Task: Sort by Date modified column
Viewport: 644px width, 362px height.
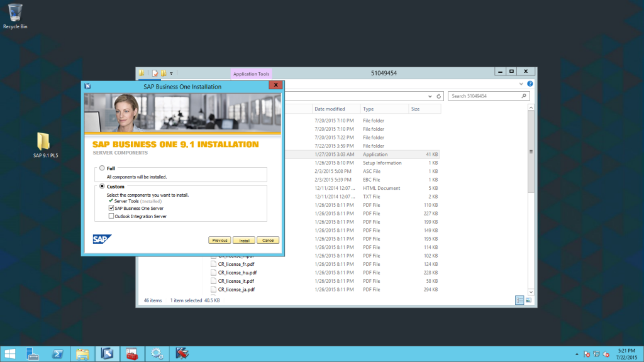Action: click(336, 109)
